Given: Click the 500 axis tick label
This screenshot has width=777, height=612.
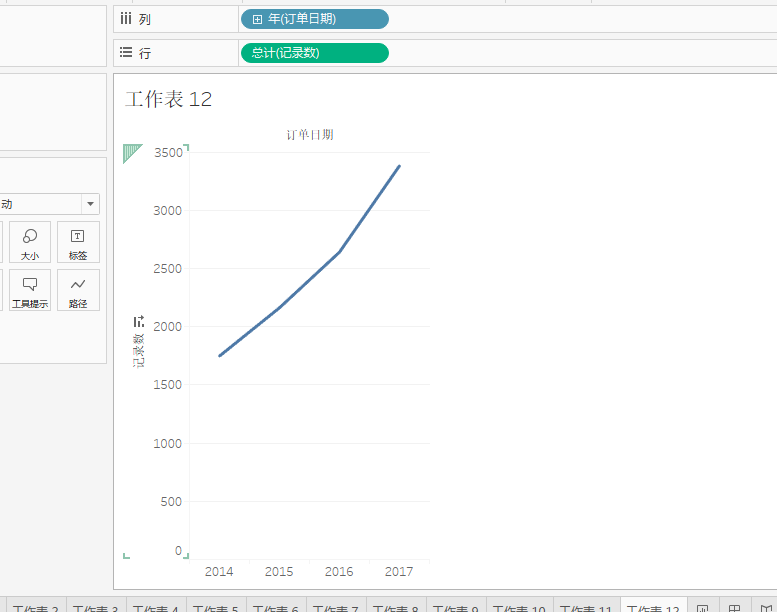Looking at the screenshot, I should [171, 501].
